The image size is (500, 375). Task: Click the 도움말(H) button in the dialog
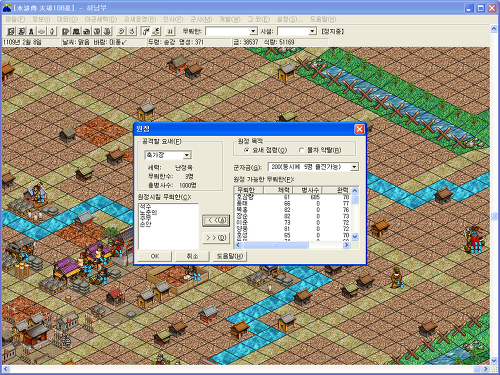[x=230, y=256]
